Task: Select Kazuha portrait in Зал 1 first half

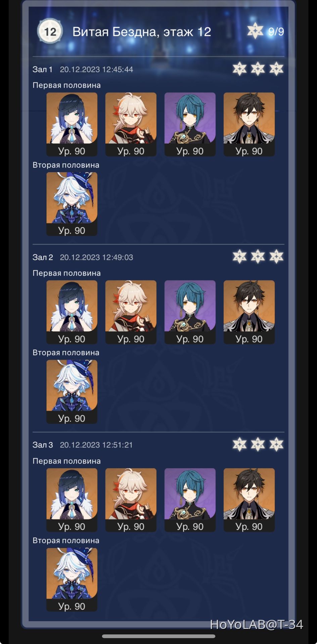Action: pyautogui.click(x=131, y=124)
